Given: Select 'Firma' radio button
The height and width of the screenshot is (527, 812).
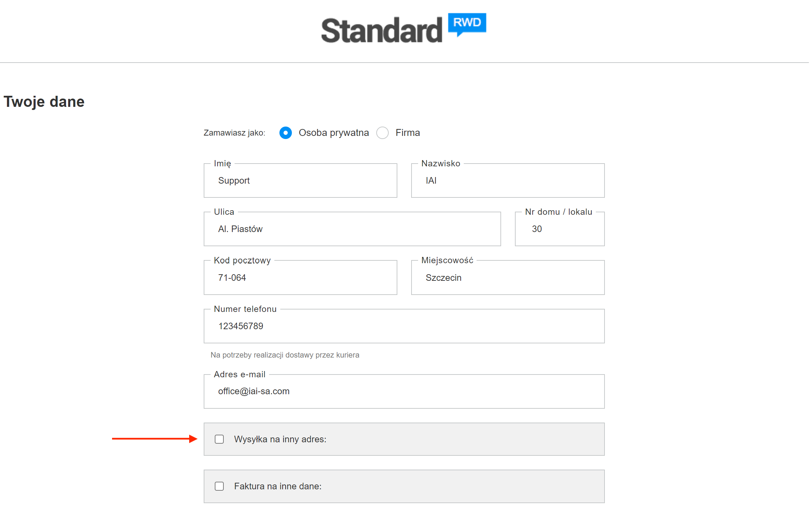Looking at the screenshot, I should click(x=382, y=132).
